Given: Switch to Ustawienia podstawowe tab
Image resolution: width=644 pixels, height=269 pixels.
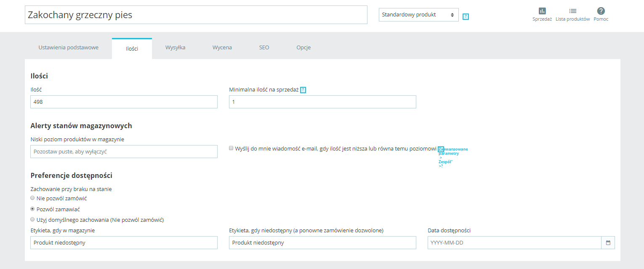Looking at the screenshot, I should pyautogui.click(x=68, y=48).
